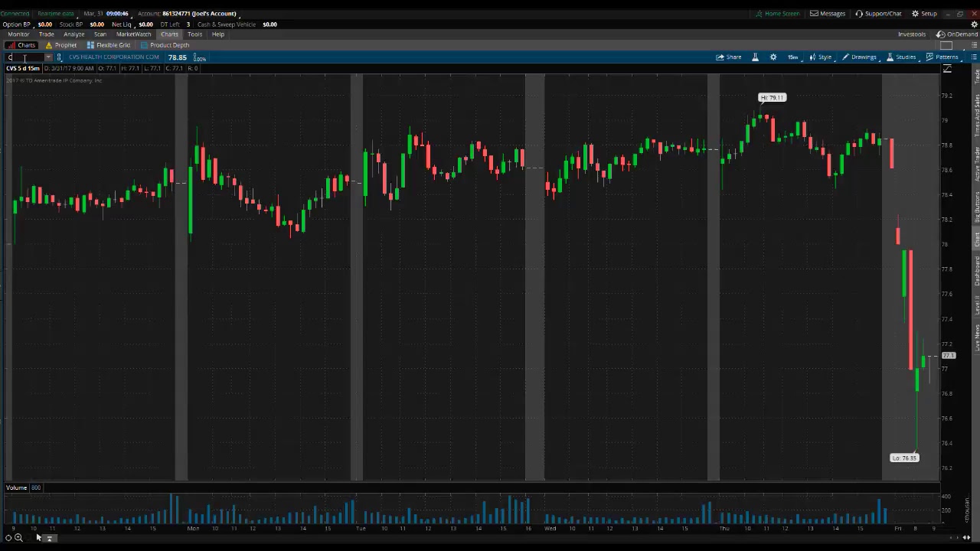Image resolution: width=980 pixels, height=551 pixels.
Task: Switch to the Prophet sub-tab
Action: coord(61,45)
